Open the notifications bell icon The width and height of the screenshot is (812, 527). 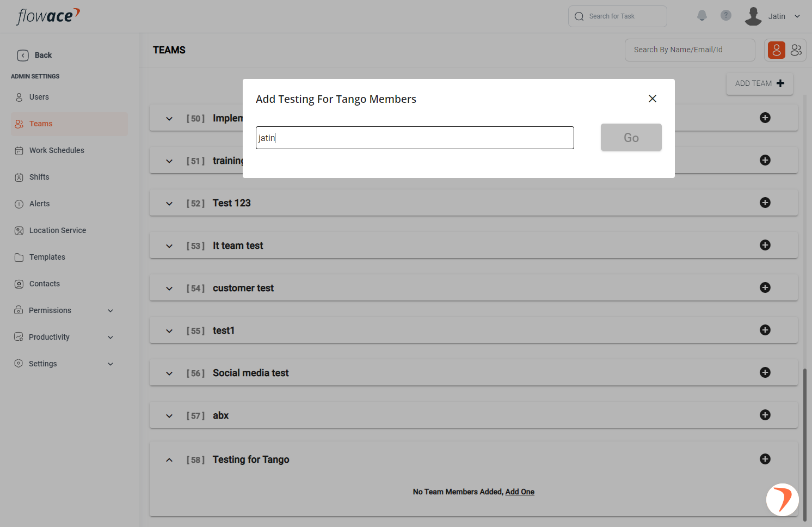702,16
